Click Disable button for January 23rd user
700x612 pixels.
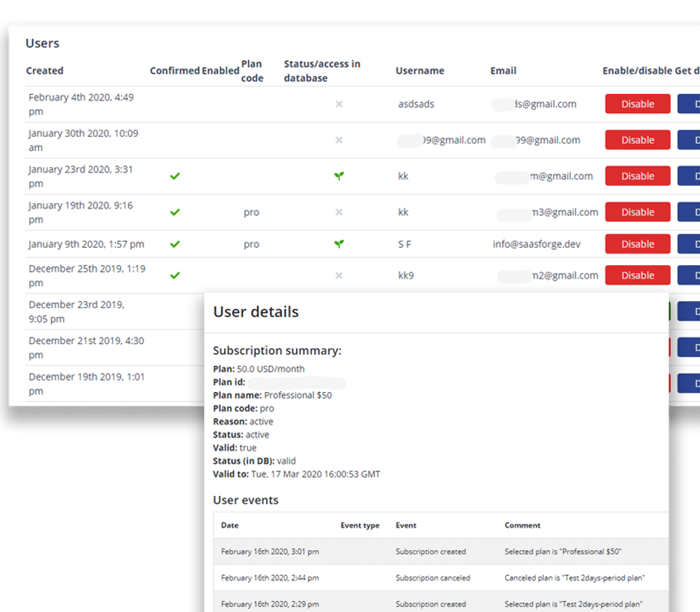[x=637, y=176]
